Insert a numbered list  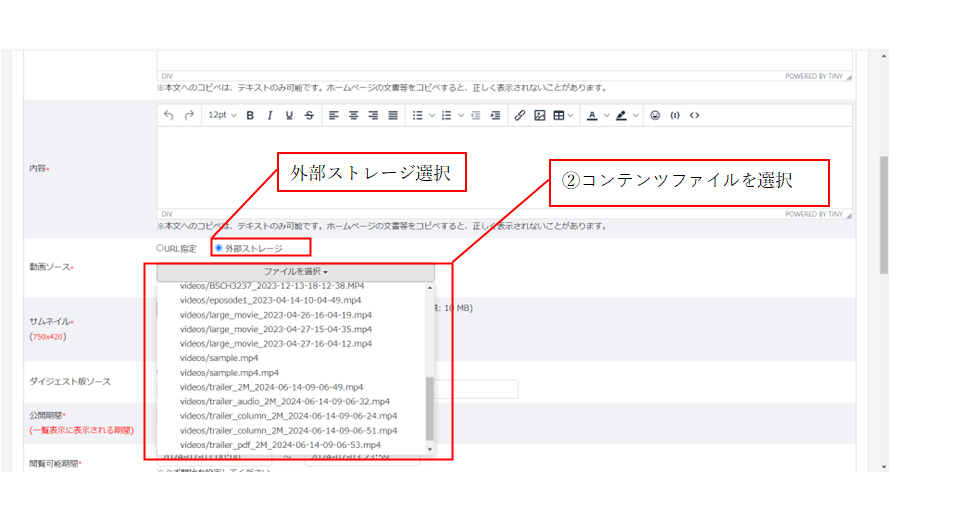(x=446, y=116)
